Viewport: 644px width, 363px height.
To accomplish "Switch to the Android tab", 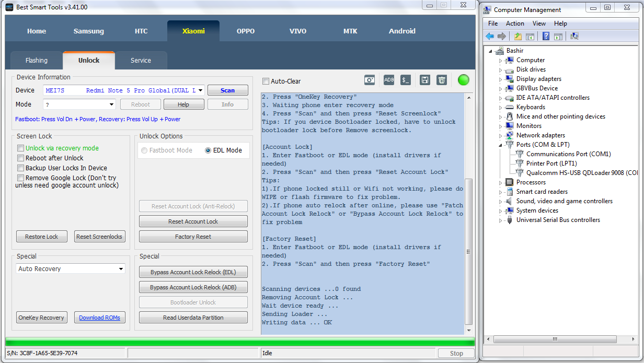I will pos(402,31).
